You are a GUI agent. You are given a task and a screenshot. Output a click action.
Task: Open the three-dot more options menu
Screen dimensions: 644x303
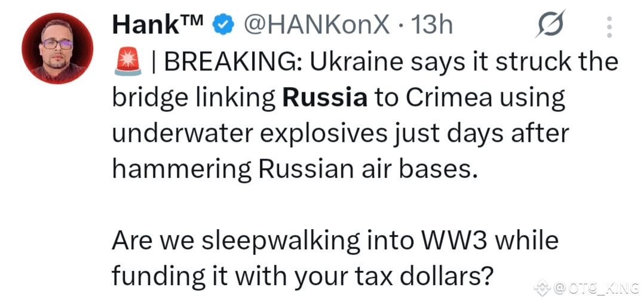(609, 27)
